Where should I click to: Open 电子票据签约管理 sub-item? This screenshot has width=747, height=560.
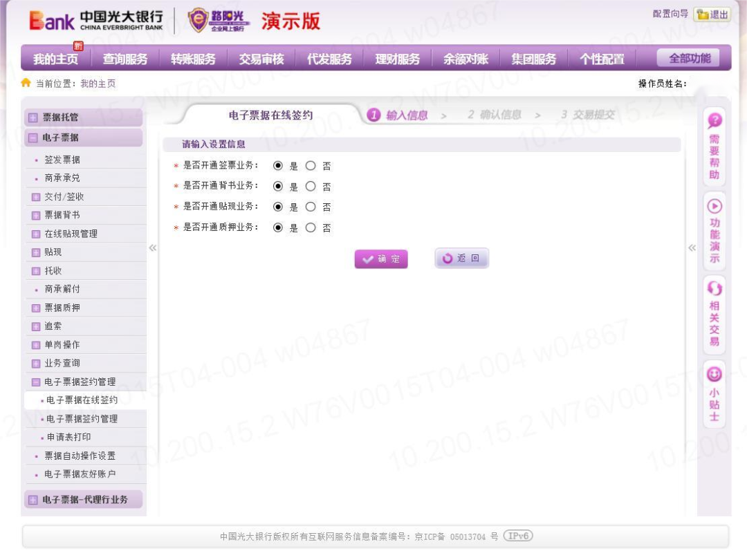point(82,419)
